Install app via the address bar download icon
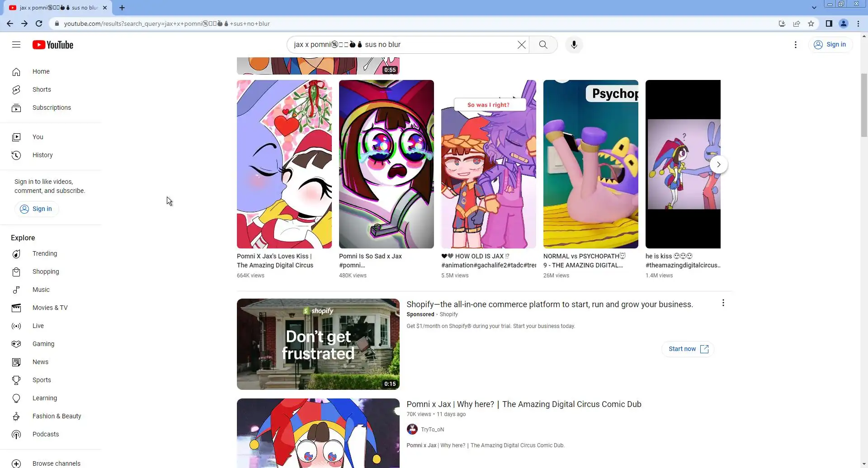 point(782,23)
